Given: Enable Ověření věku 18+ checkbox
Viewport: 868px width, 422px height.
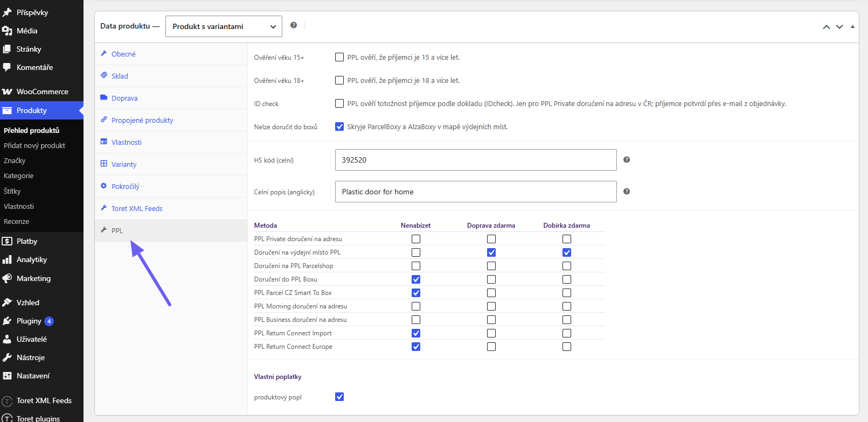Looking at the screenshot, I should (x=339, y=80).
